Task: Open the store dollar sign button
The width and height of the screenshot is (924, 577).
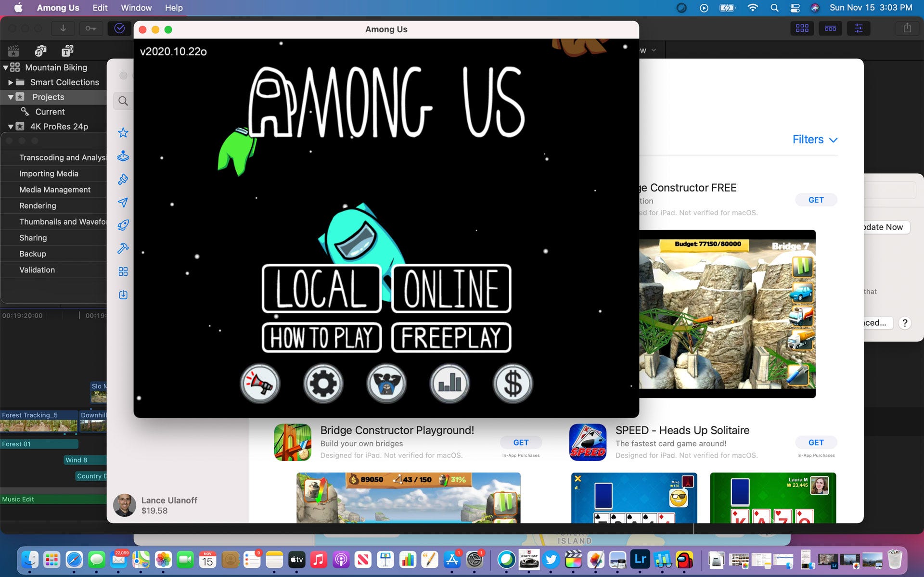Action: pyautogui.click(x=513, y=384)
